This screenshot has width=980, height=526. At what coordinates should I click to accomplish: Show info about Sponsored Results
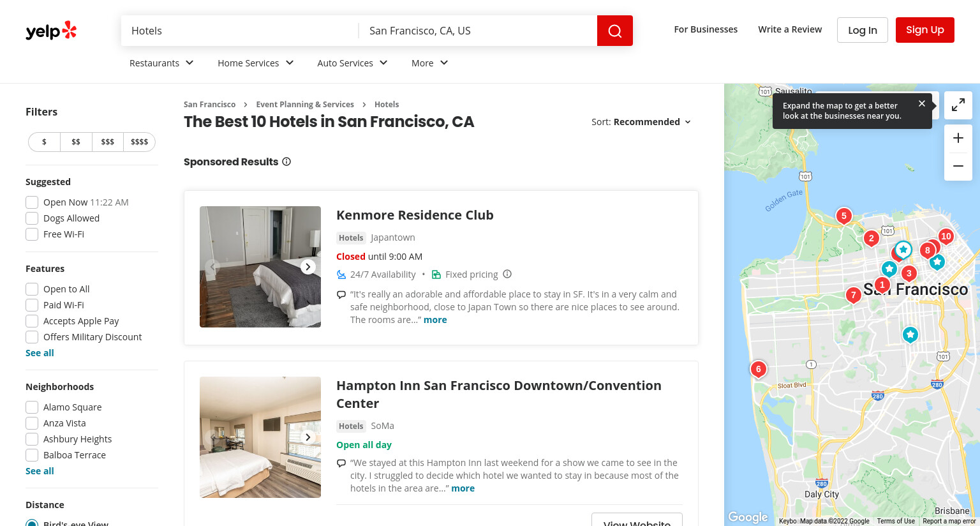[286, 162]
